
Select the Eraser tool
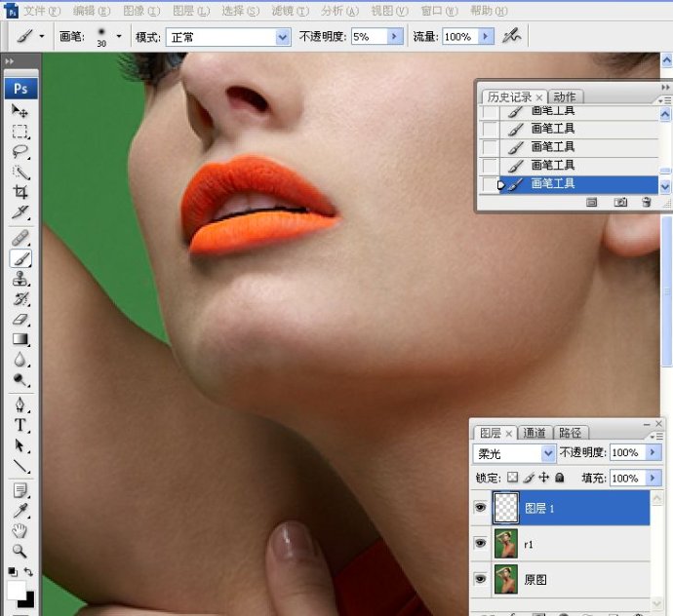20,319
